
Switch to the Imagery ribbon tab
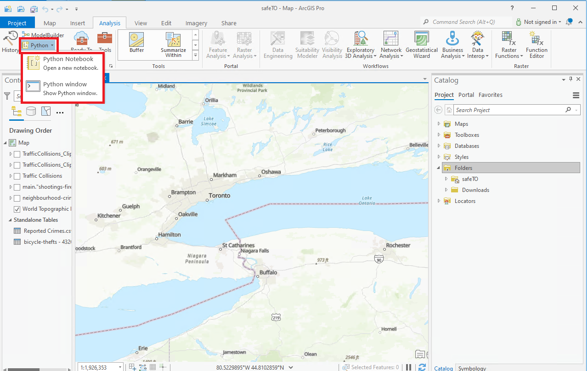pyautogui.click(x=196, y=23)
